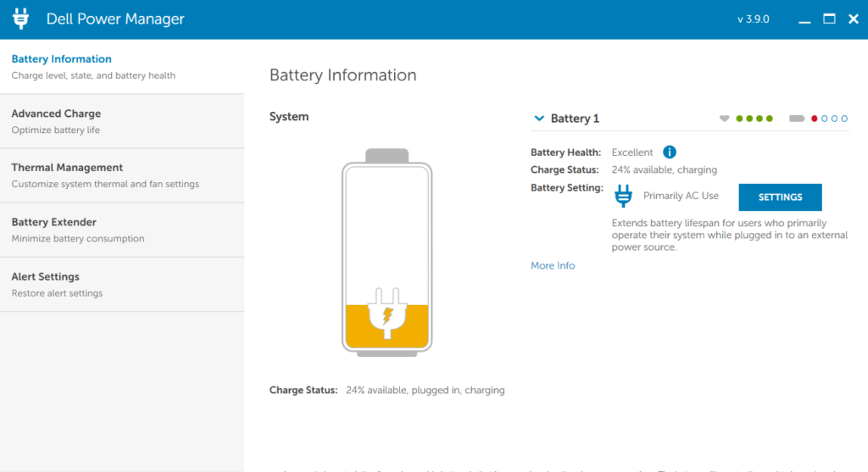Image resolution: width=868 pixels, height=472 pixels.
Task: Click the Battery 1 heading label
Action: coord(575,119)
